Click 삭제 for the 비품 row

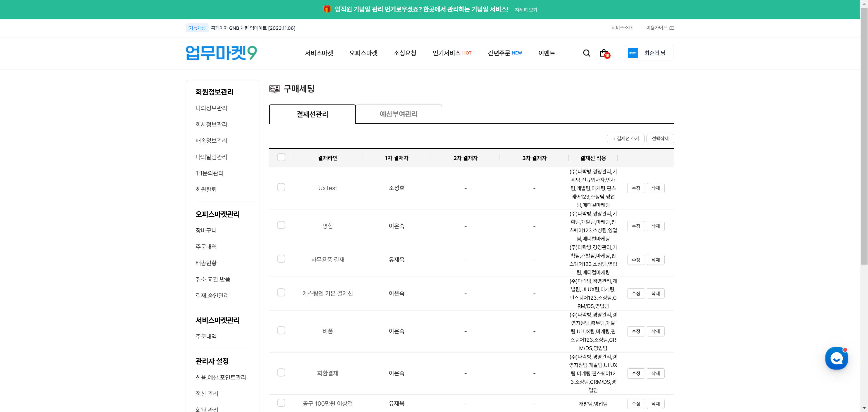(x=655, y=331)
